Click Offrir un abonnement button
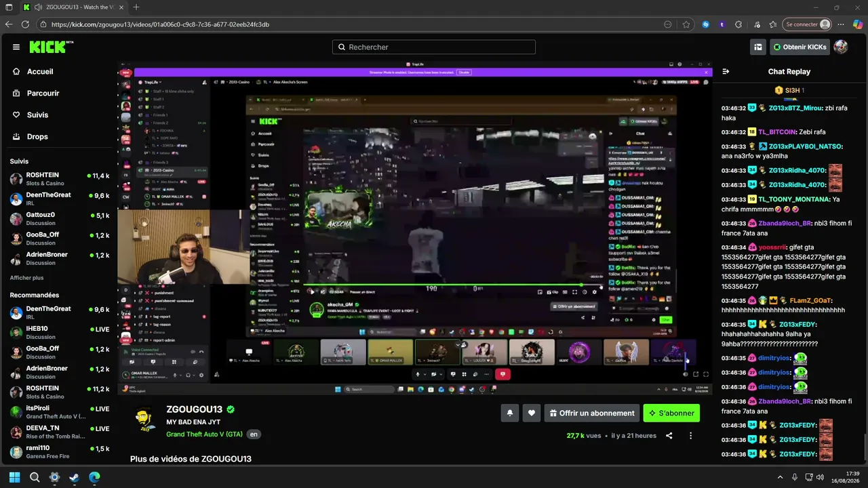Image resolution: width=868 pixels, height=488 pixels. (592, 413)
